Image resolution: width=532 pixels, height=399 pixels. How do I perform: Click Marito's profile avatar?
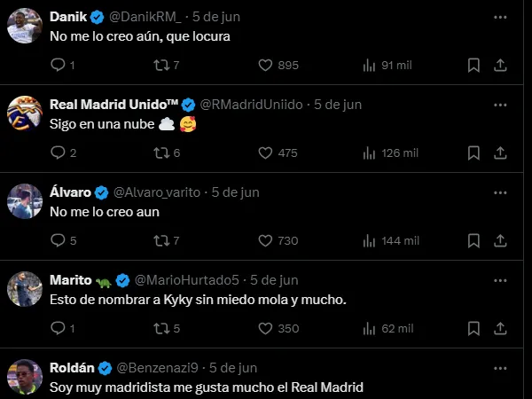[x=25, y=289]
